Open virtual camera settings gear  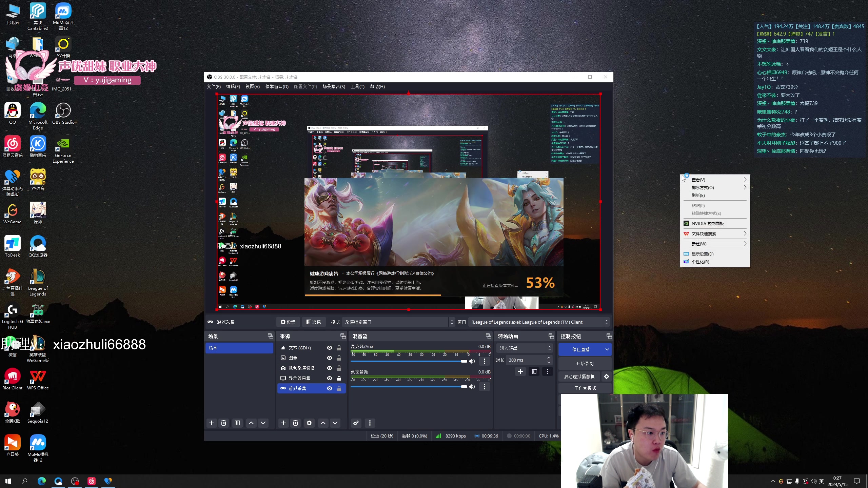tap(607, 377)
